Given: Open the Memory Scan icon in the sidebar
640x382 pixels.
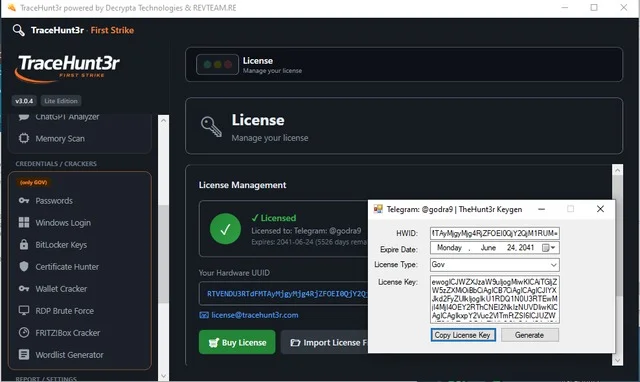Looking at the screenshot, I should 24,138.
